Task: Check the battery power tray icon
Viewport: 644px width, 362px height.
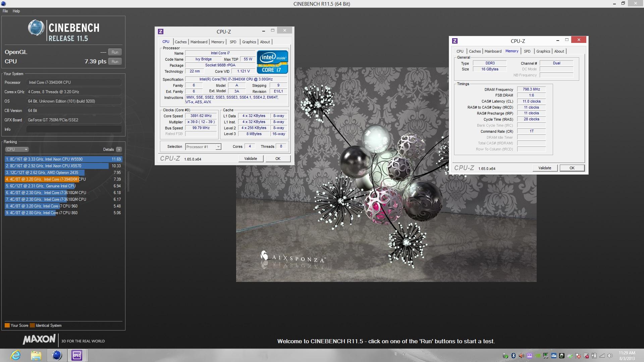Action: tap(594, 356)
